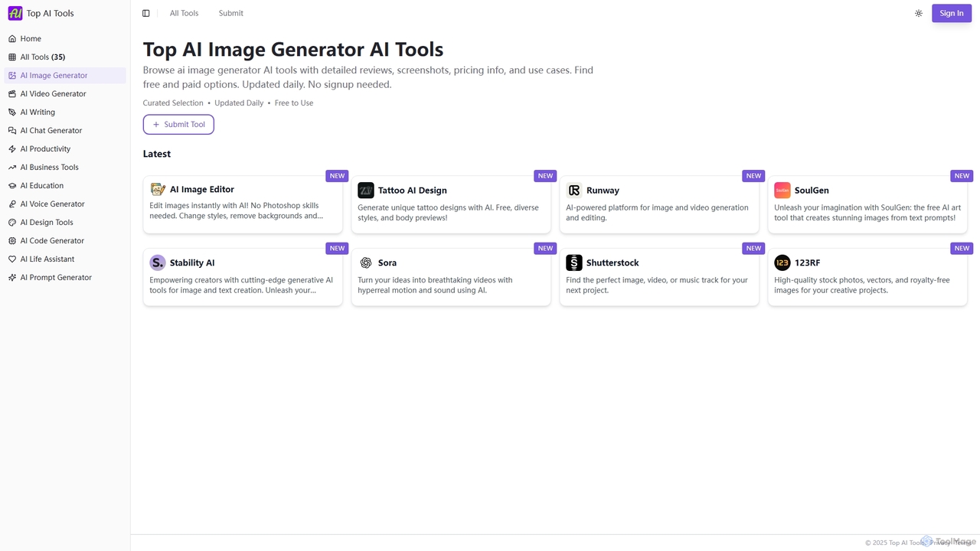Viewport: 980px width, 551px height.
Task: Open the SoulGen title link
Action: click(x=812, y=190)
